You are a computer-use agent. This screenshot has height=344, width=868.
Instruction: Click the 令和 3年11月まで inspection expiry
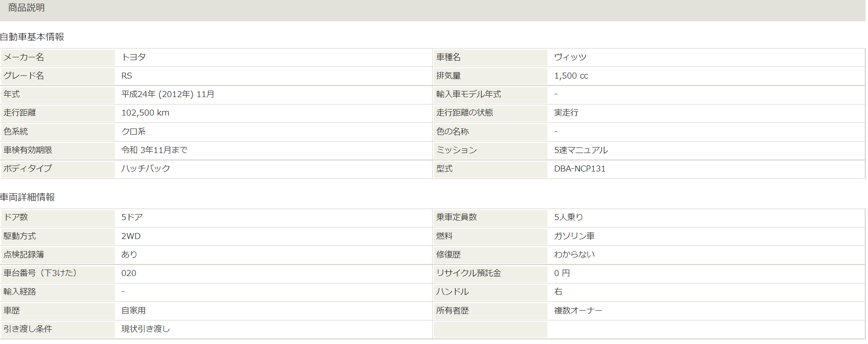(x=154, y=150)
